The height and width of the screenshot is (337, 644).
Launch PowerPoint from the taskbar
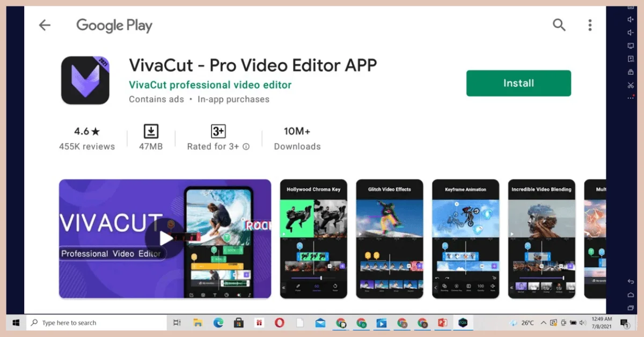(x=442, y=323)
